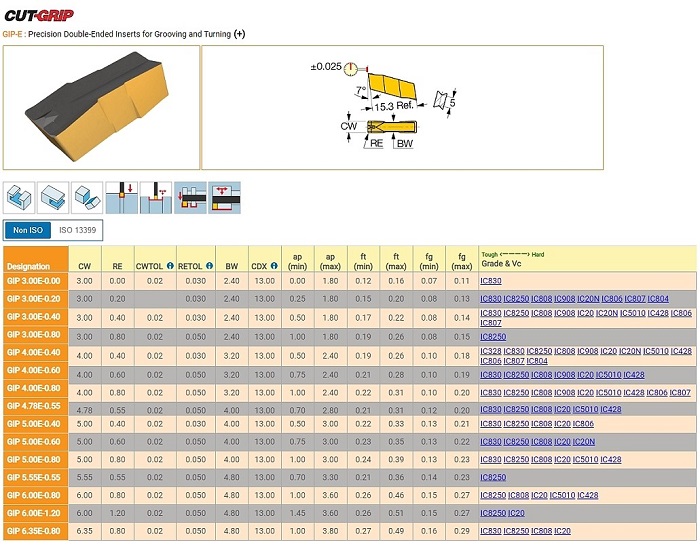Viewport: 700px width, 547px height.
Task: Click the CDX info icon
Action: (x=273, y=266)
